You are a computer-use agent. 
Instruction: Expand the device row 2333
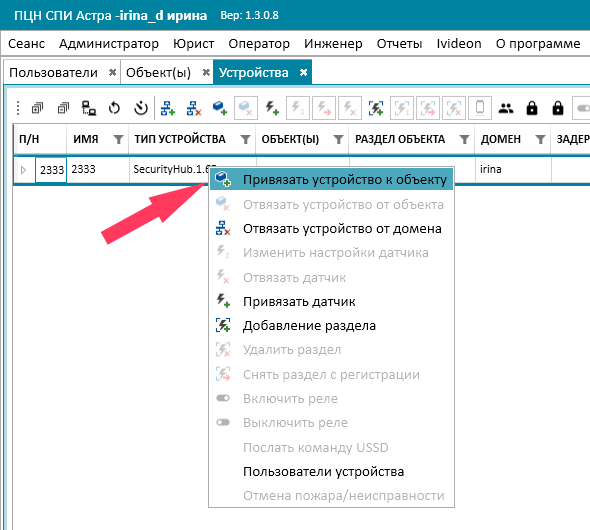click(23, 170)
